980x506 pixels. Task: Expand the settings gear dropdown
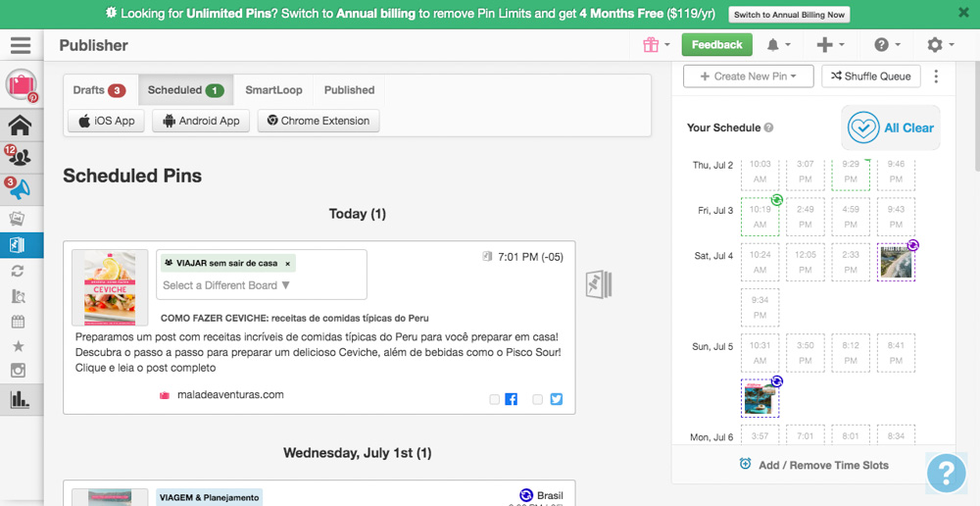point(940,45)
